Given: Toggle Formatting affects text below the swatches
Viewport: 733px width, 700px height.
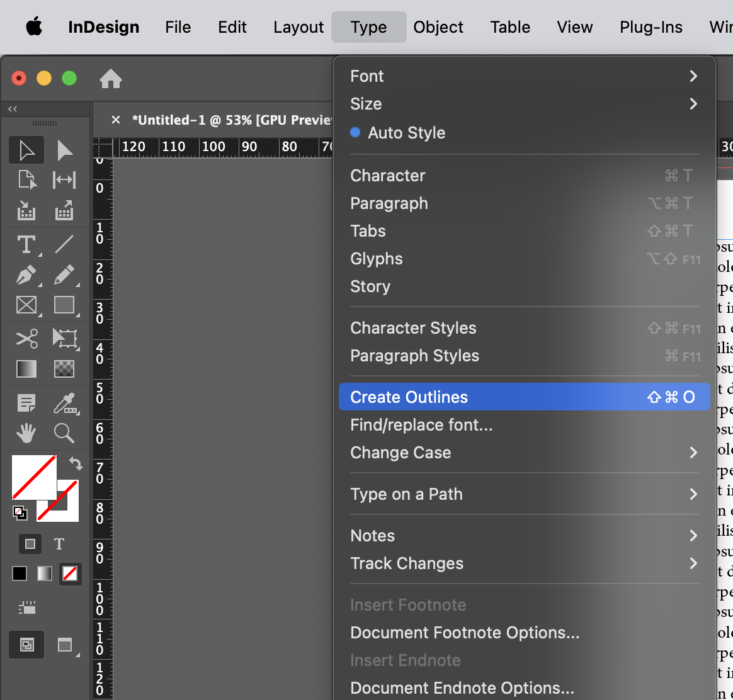Looking at the screenshot, I should coord(59,544).
